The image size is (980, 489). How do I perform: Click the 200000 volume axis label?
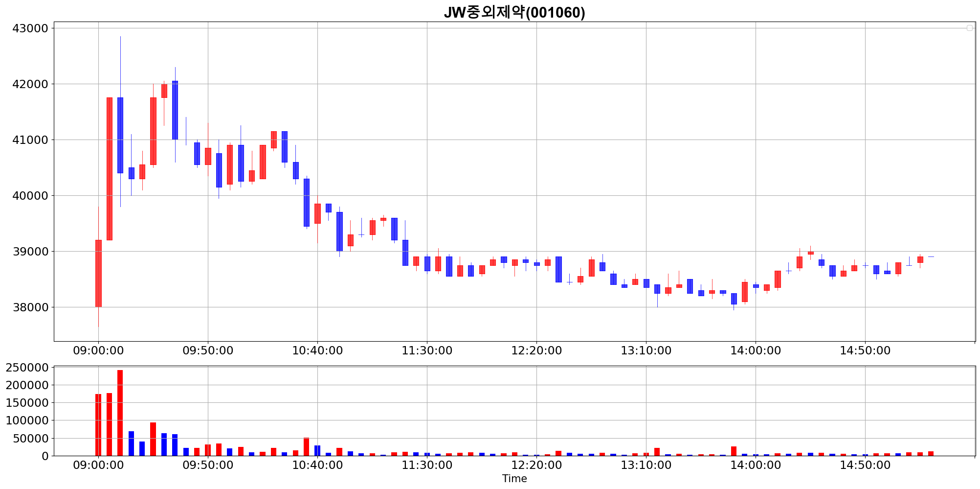27,385
